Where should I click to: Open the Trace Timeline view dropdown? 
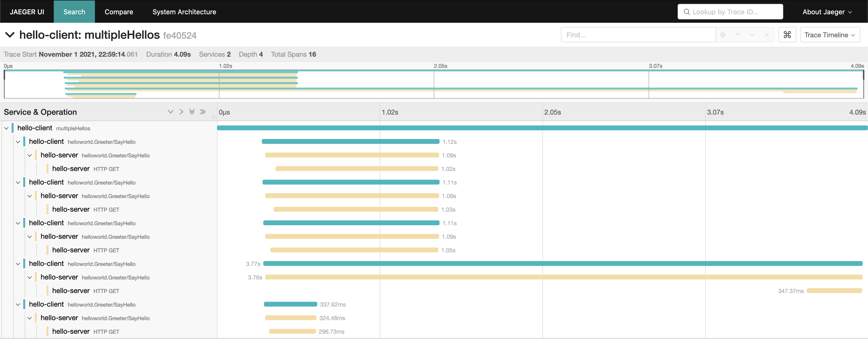coord(829,35)
